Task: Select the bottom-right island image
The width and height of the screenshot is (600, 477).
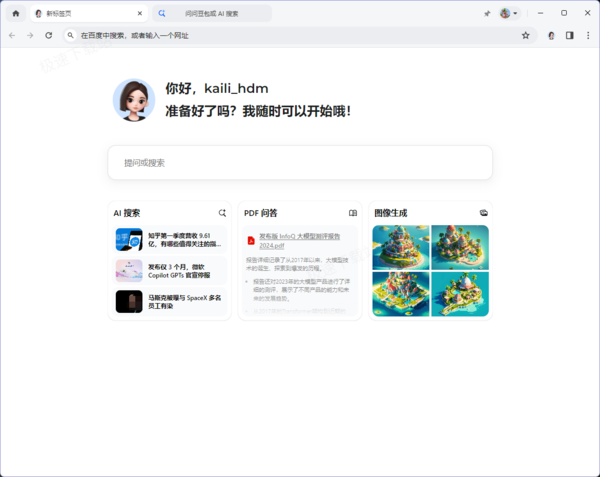Action: point(460,294)
